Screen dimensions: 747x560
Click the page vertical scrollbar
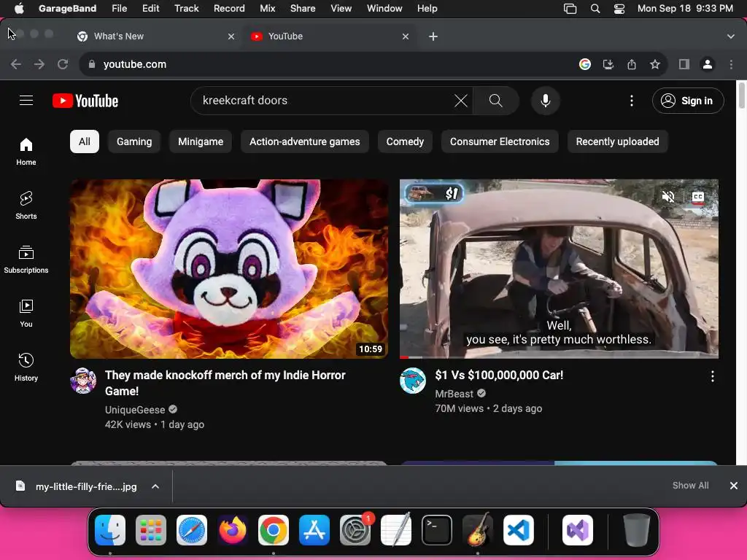point(741,96)
